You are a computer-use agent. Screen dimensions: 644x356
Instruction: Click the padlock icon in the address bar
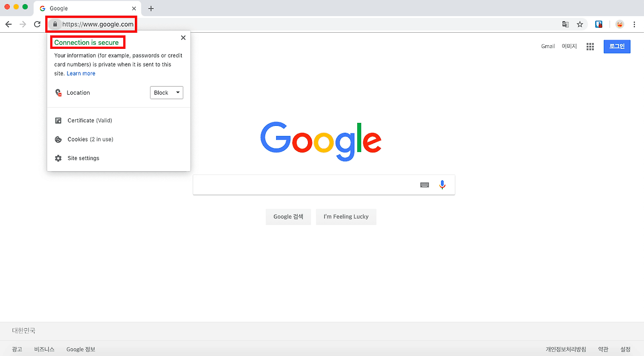(55, 24)
